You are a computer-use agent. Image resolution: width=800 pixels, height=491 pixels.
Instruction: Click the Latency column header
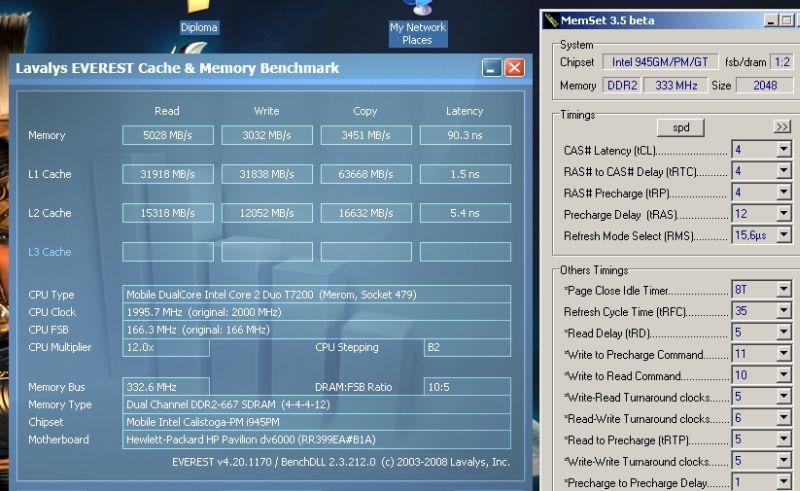(464, 111)
